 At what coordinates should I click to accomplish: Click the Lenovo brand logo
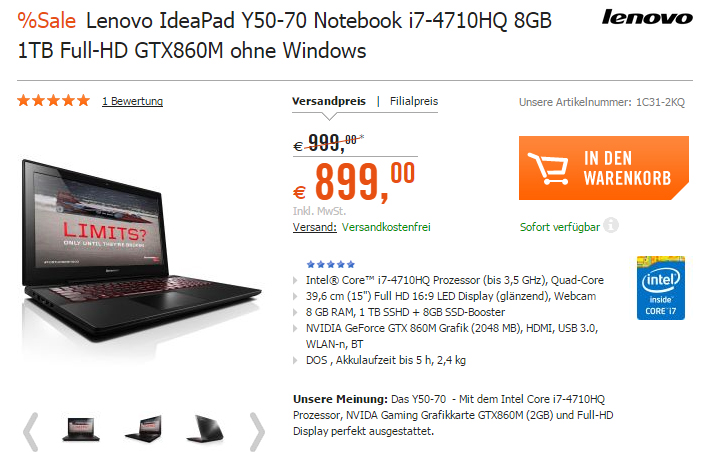(647, 17)
